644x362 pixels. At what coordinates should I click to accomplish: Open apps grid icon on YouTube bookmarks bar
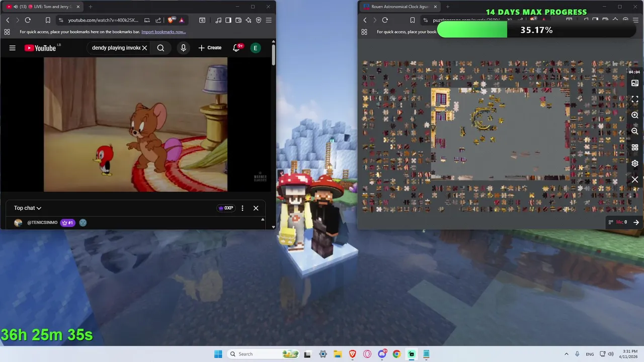(7, 32)
